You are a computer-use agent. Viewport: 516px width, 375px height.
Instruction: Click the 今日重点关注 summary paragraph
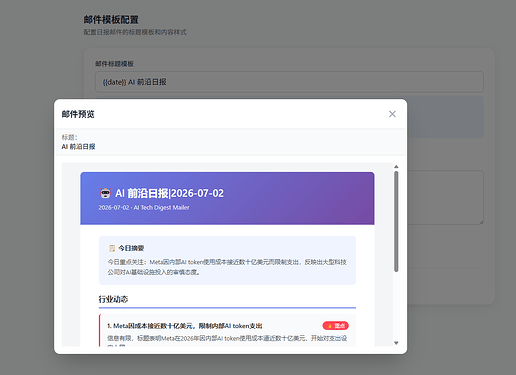(x=227, y=267)
